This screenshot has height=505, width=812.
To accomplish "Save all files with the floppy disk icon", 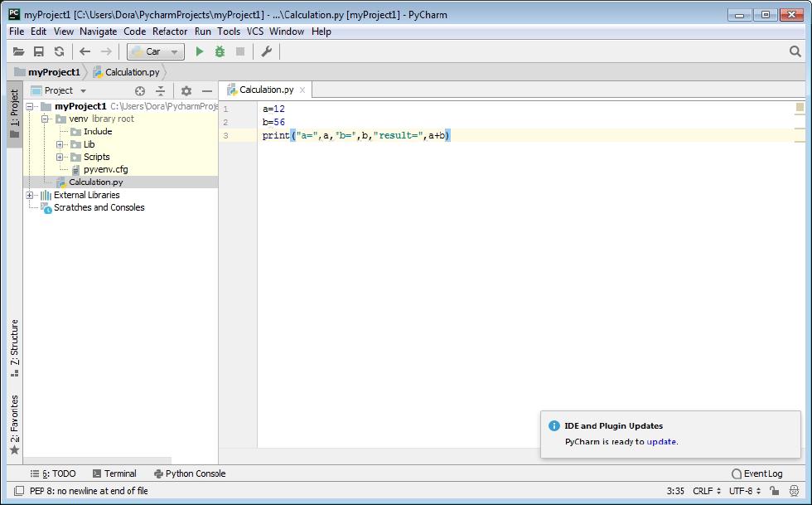I will 39,51.
